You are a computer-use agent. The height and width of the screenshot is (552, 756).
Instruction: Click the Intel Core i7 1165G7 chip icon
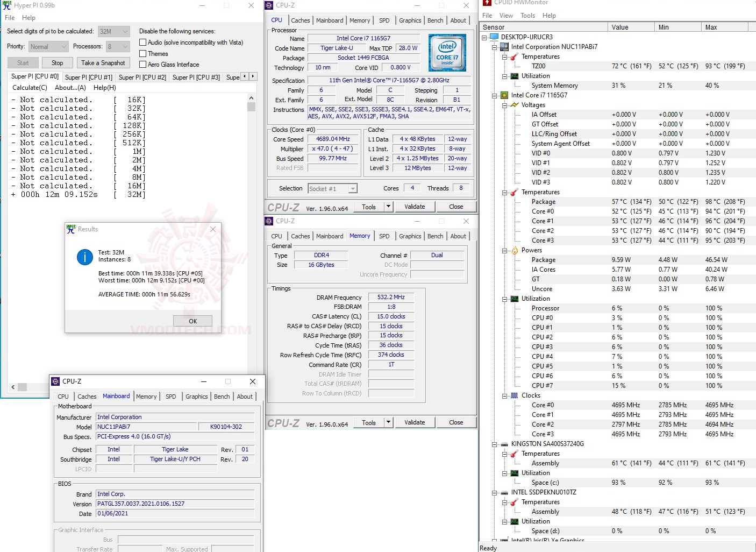pyautogui.click(x=504, y=95)
